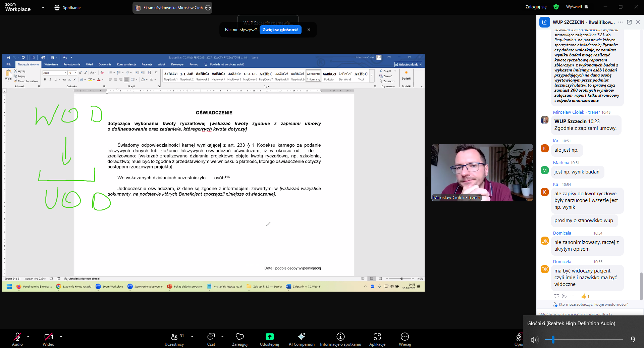This screenshot has width=644, height=348.
Task: Expand options arrow next to Uczestnicy
Action: [192, 336]
